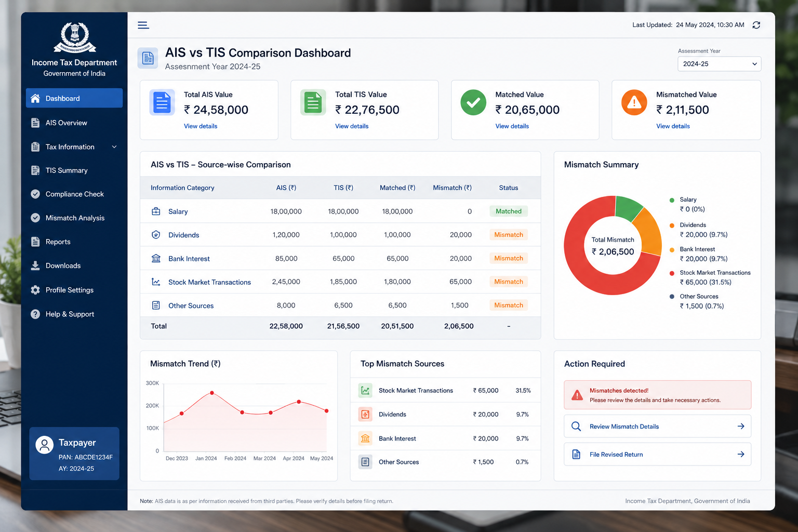Click the Bank Interest building icon in the table

pyautogui.click(x=156, y=258)
